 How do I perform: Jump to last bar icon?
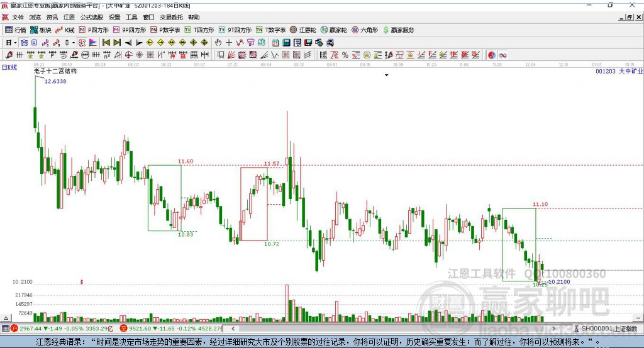(117, 43)
